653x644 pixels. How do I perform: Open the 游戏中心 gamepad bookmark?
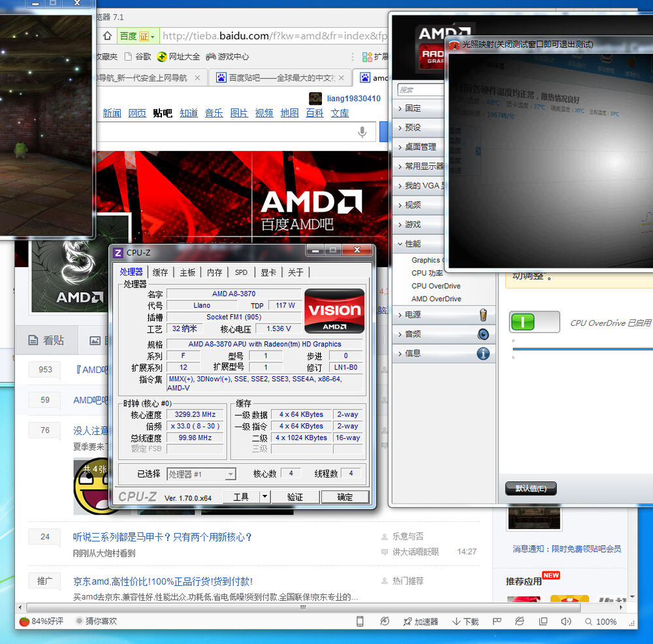click(x=211, y=57)
